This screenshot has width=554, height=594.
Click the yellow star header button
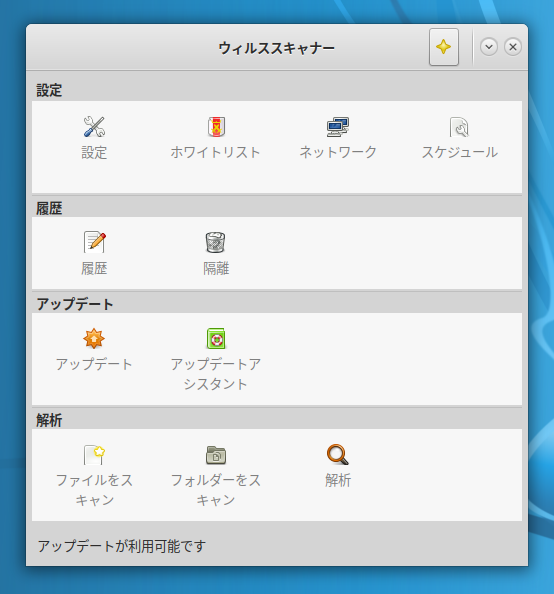(444, 47)
